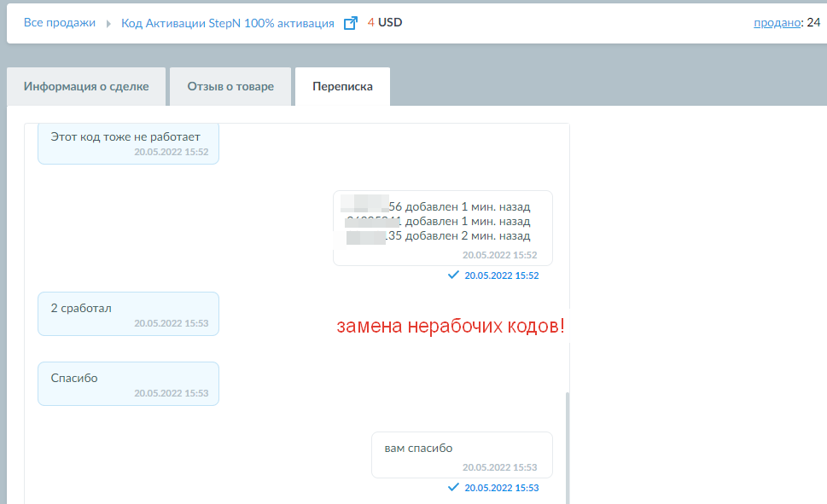
Task: Navigate to "Все продажи" breadcrumb link
Action: 59,23
